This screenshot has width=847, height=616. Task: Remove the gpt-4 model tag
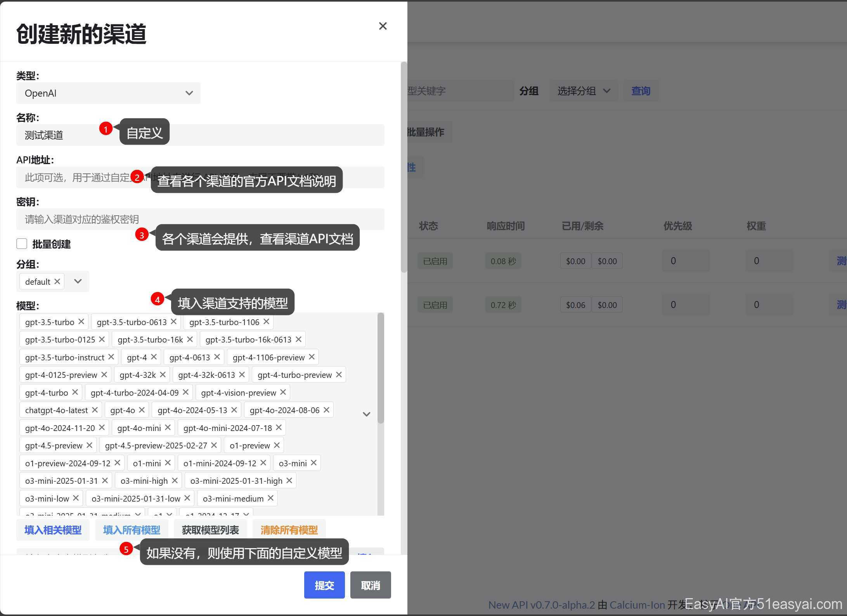point(154,357)
